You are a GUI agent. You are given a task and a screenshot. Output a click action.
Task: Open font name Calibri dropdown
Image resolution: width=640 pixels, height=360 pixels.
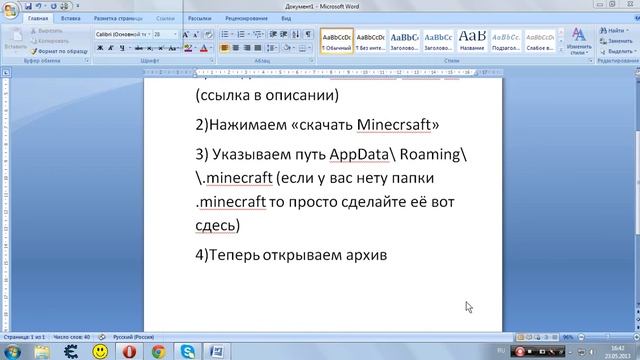click(x=149, y=35)
